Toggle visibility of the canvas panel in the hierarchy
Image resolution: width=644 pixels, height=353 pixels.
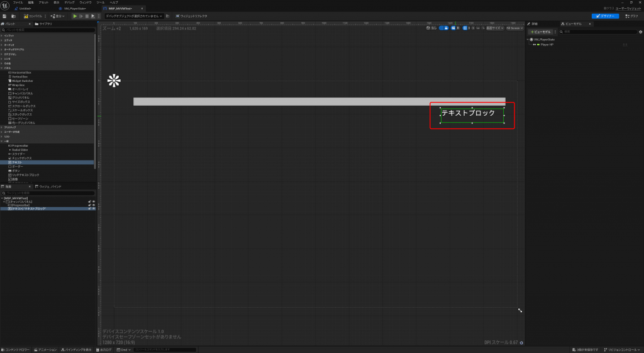94,201
